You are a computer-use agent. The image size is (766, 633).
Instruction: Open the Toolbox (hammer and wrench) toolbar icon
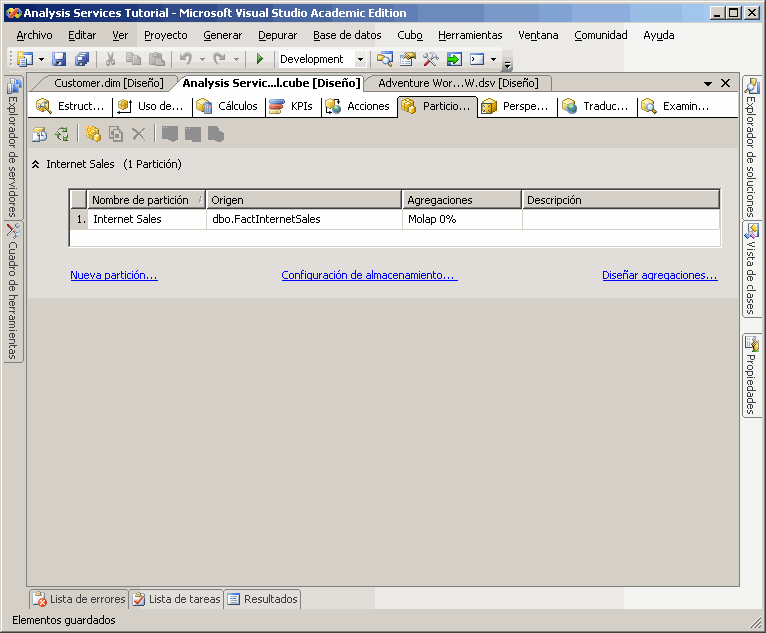point(430,59)
